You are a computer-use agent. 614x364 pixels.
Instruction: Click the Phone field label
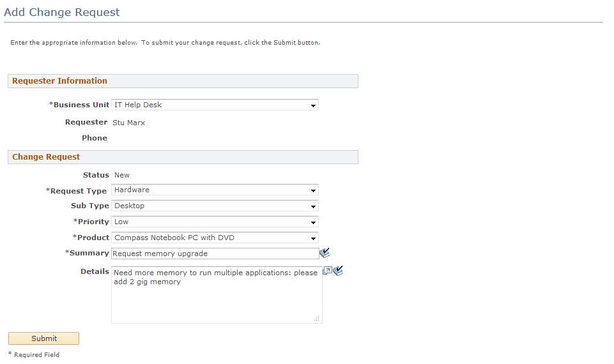(95, 138)
